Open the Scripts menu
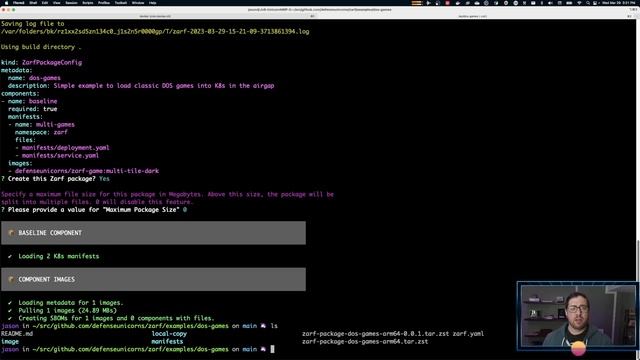Viewport: 640px width, 360px height. pos(87,3)
